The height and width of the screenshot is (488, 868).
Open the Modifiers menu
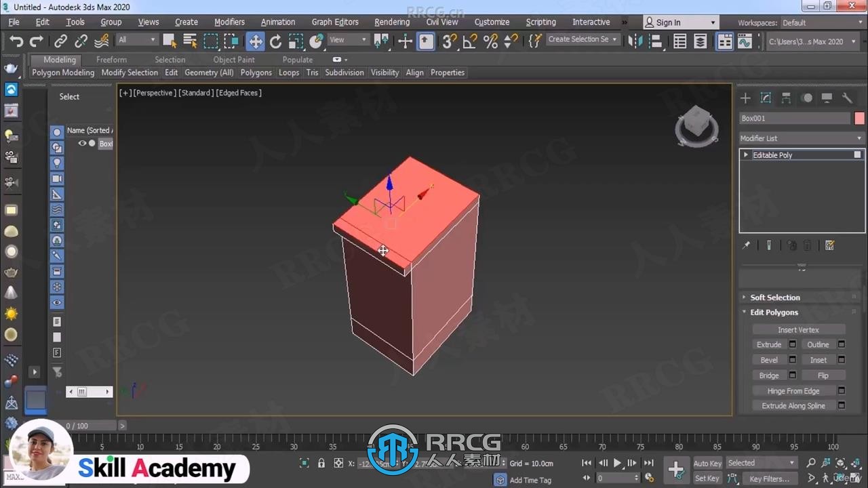(x=229, y=22)
